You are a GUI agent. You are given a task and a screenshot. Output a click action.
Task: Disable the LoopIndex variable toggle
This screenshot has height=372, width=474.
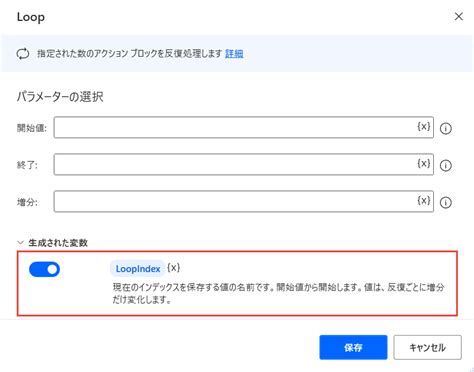tap(44, 269)
